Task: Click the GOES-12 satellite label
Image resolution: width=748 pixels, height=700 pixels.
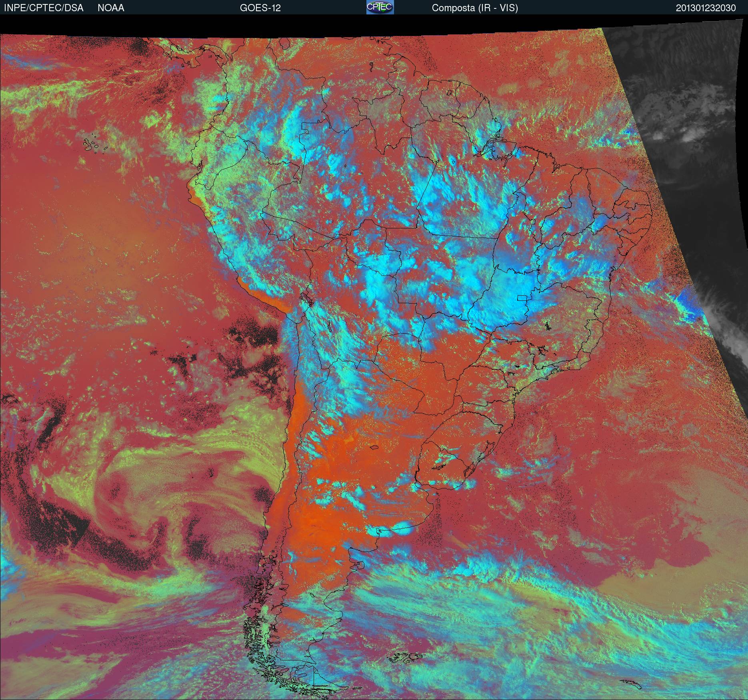Action: tap(260, 8)
